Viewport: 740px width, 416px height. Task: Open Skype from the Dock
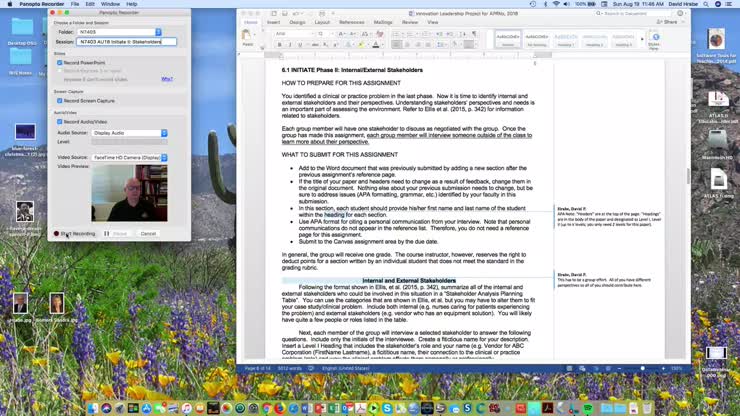click(387, 408)
